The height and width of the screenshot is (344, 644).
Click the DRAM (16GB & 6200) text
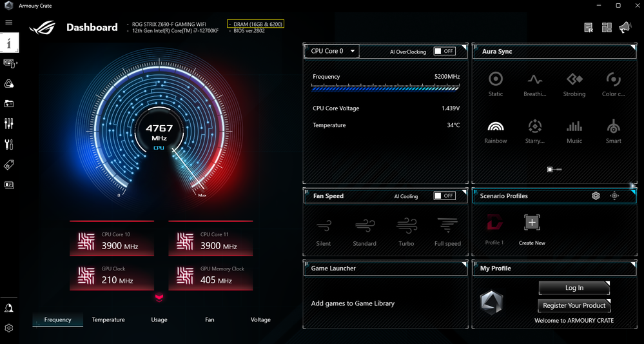pyautogui.click(x=257, y=25)
